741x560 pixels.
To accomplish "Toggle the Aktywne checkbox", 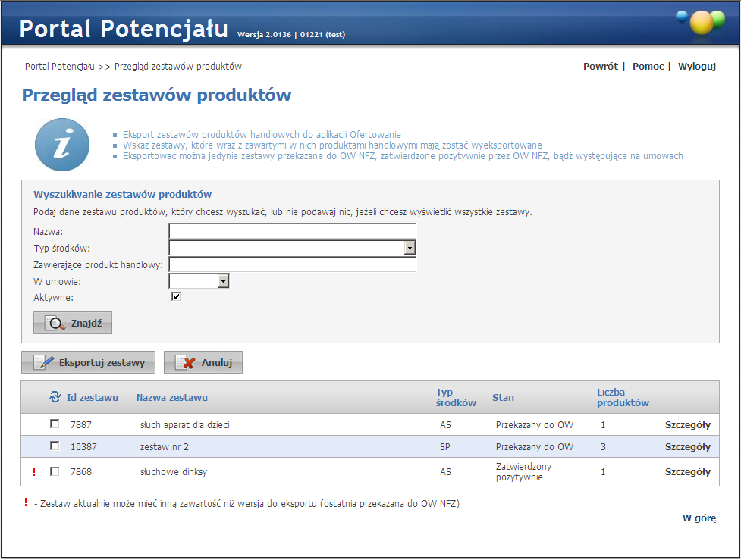I will (x=176, y=296).
